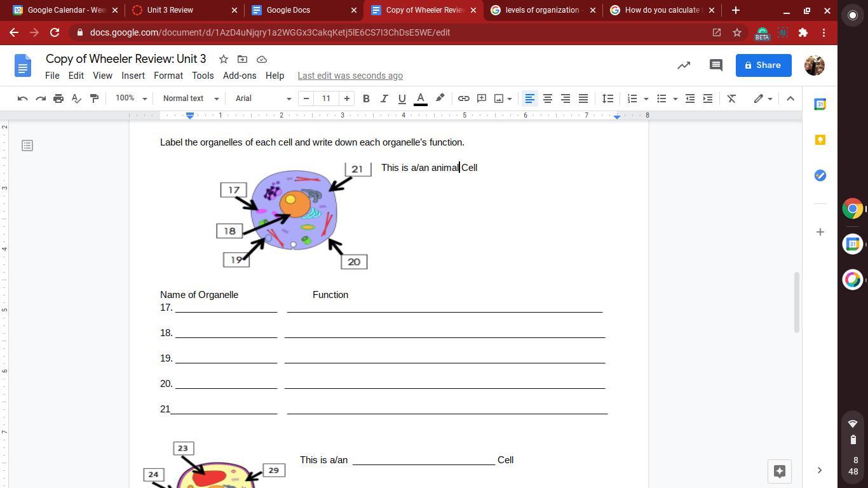The width and height of the screenshot is (868, 488).
Task: Toggle underline formatting
Action: 402,98
